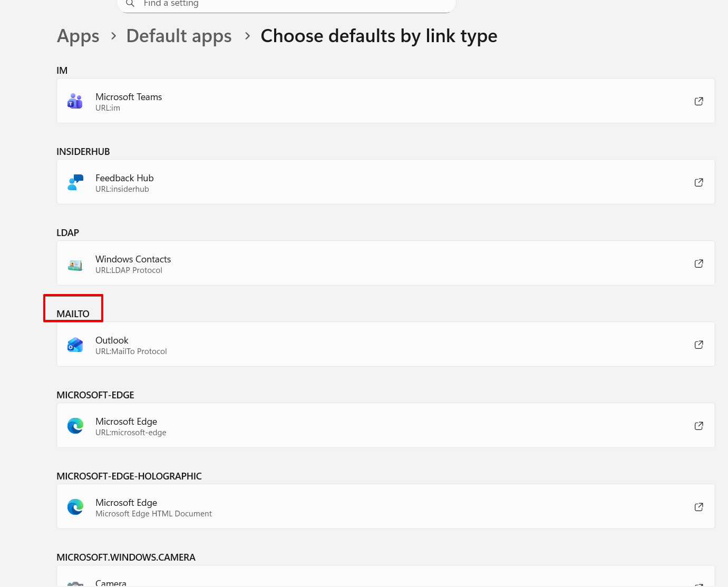
Task: Click the Outlook app name
Action: pos(112,340)
